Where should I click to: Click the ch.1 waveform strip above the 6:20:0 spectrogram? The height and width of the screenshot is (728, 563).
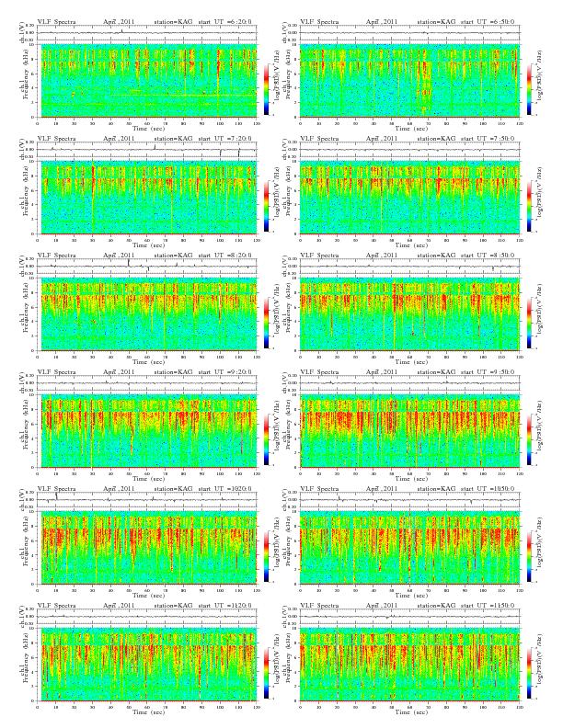147,33
